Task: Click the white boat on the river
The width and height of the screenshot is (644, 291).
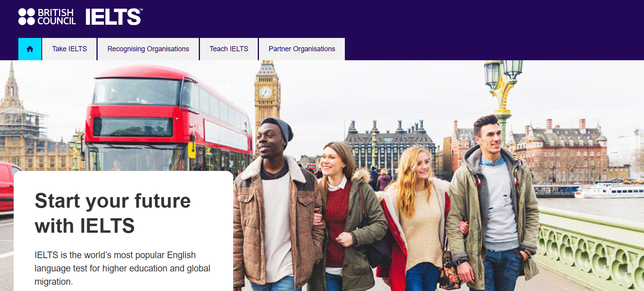Action: tap(609, 191)
